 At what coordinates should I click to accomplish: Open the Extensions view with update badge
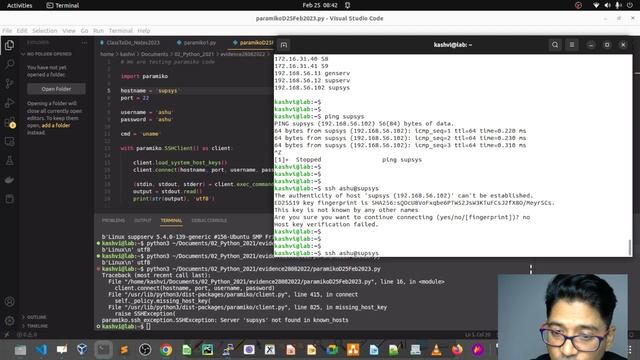click(x=9, y=122)
